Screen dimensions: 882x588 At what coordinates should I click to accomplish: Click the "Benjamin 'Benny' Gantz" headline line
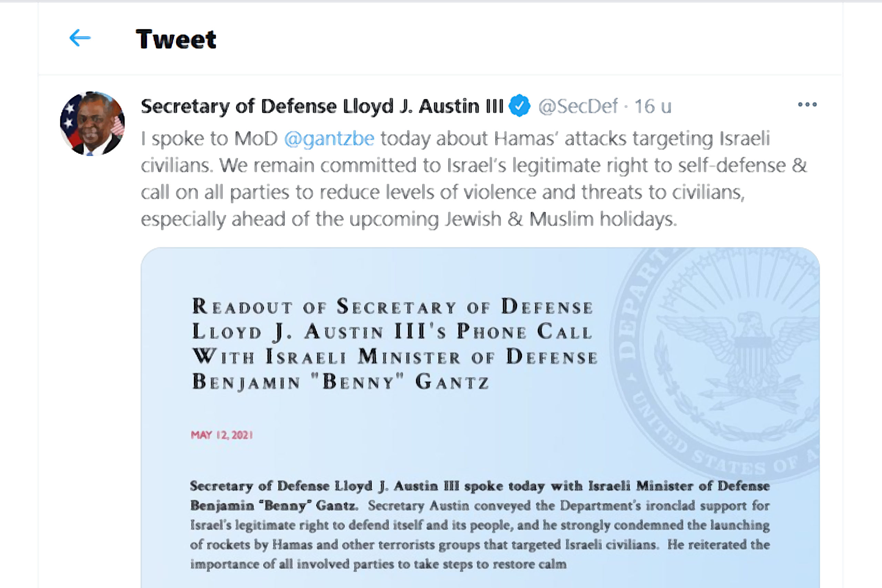(x=340, y=382)
